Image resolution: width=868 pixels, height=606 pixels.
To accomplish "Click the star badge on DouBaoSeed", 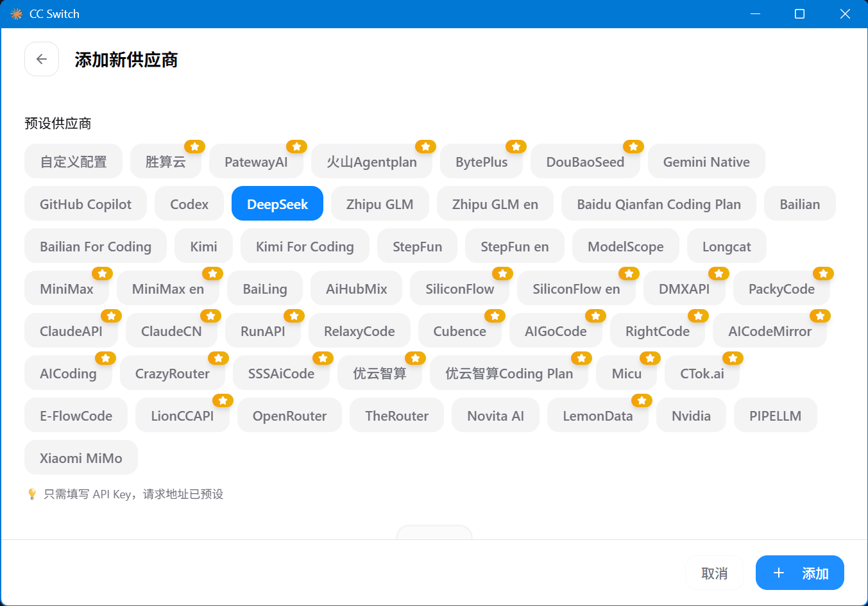I will 633,147.
